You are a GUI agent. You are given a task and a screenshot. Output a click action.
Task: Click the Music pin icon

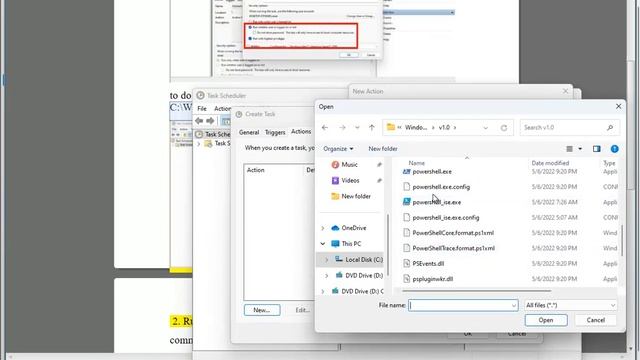[380, 164]
